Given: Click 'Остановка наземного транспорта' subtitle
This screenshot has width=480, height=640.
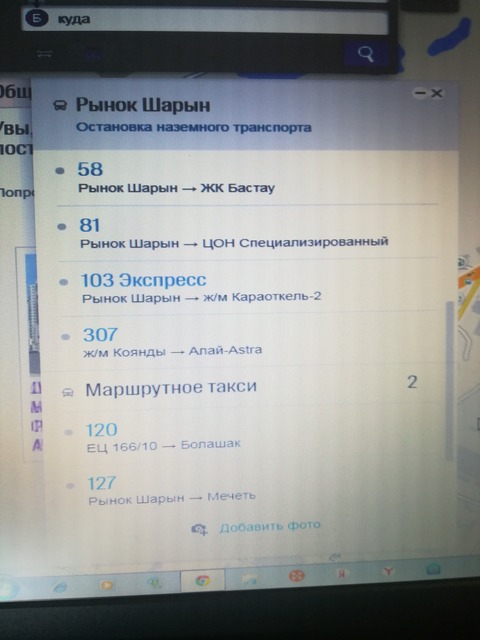Looking at the screenshot, I should click(193, 127).
